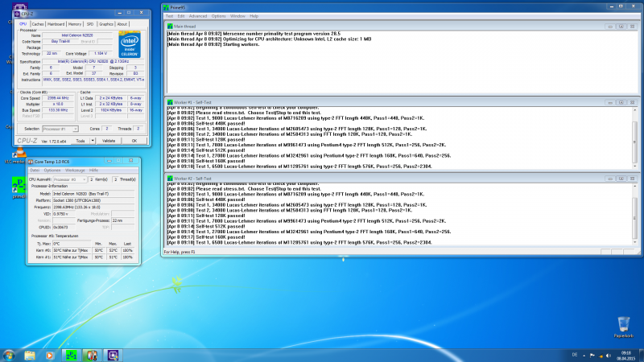Click 'Self-test 448K passed!' line in Worker #1
The width and height of the screenshot is (644, 362).
coord(206,123)
